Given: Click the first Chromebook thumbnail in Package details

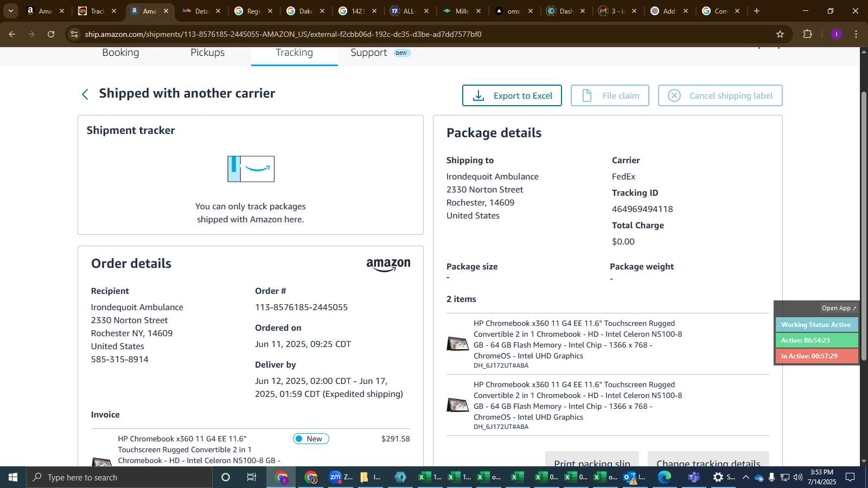Looking at the screenshot, I should coord(457,344).
